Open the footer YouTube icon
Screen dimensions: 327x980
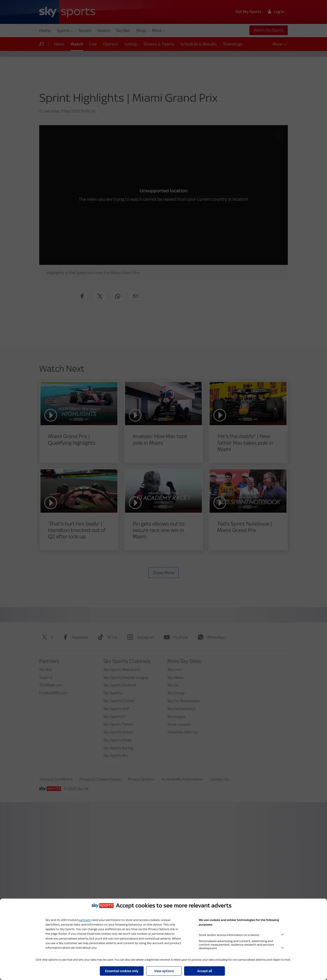tap(167, 637)
